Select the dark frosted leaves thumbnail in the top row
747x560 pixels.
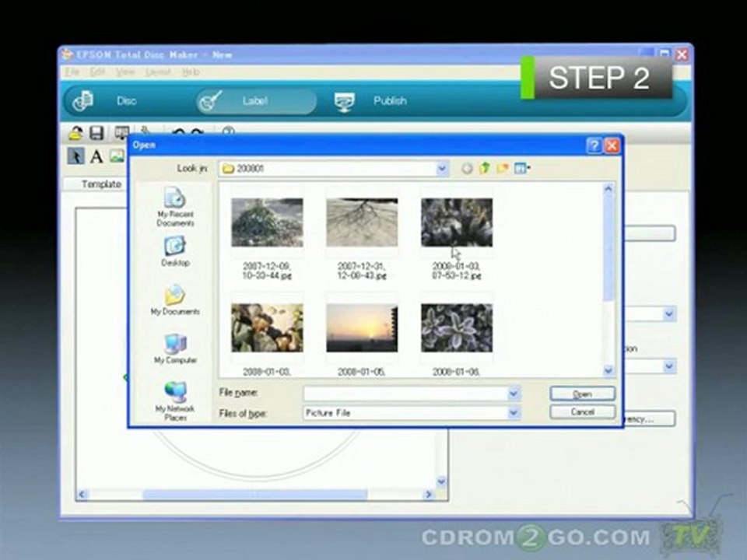(457, 223)
